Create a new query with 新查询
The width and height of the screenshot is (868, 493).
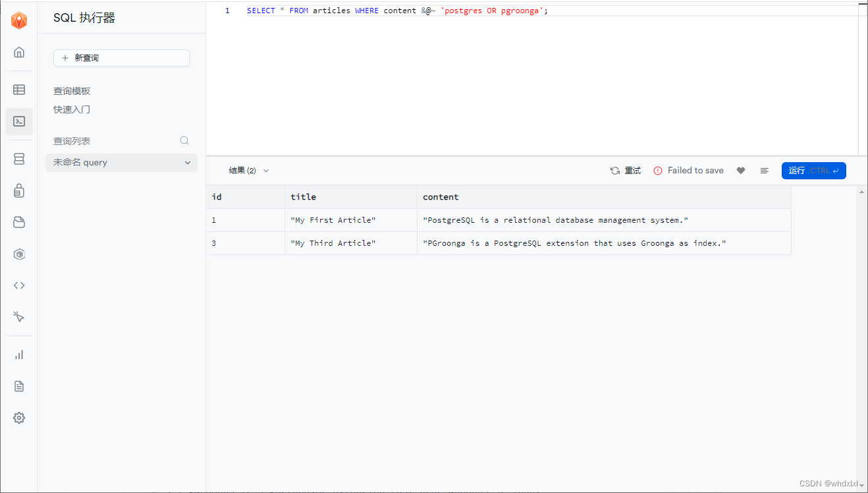(121, 58)
